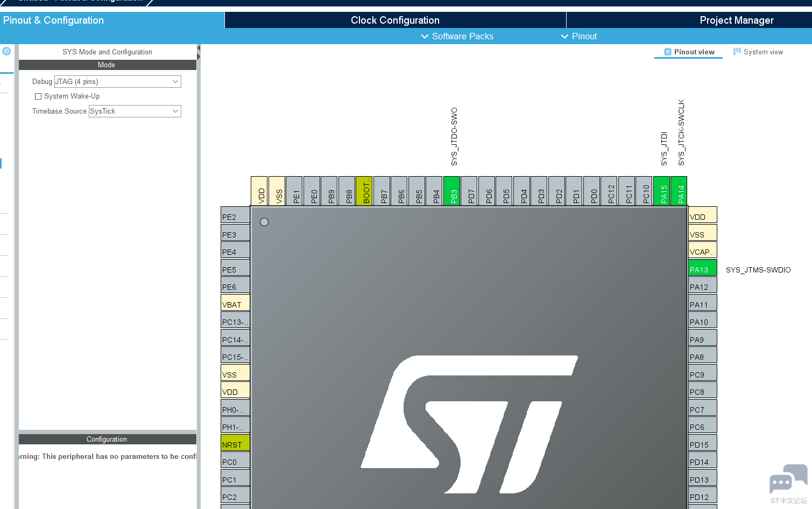Collapse the Mode section header

tap(107, 65)
